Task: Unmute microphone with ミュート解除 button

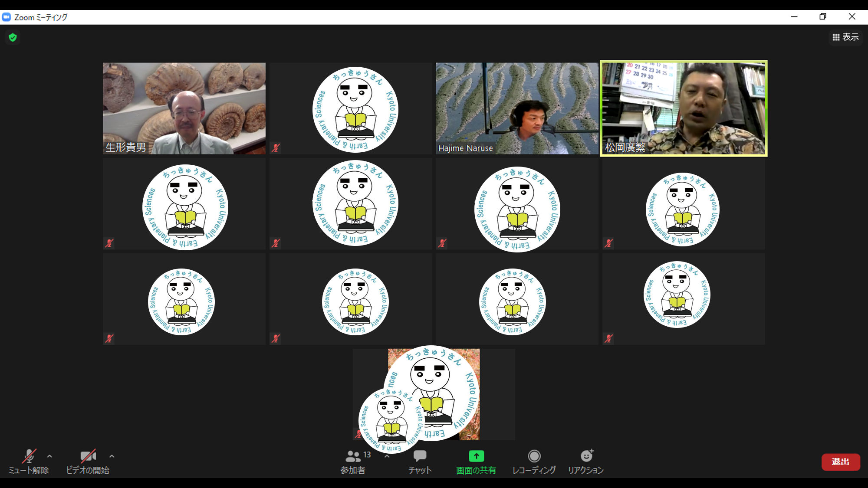Action: tap(29, 462)
